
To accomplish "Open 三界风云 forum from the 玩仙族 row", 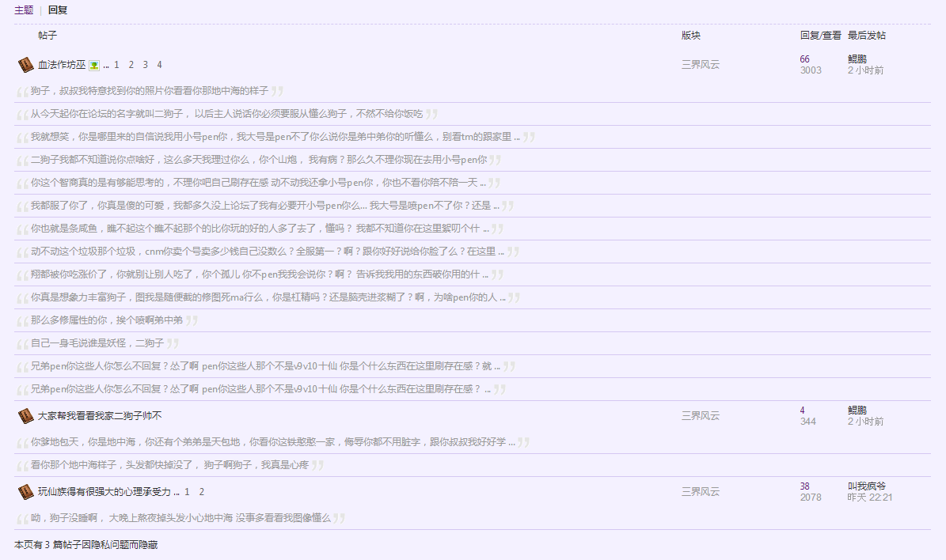I will tap(701, 492).
